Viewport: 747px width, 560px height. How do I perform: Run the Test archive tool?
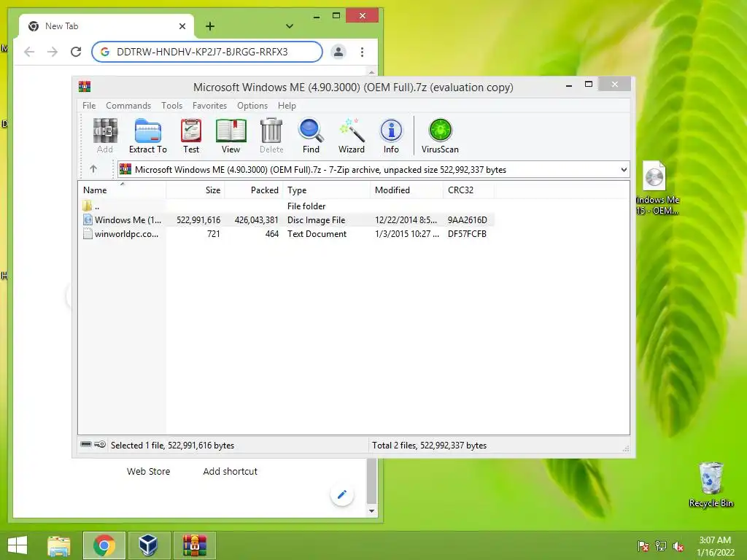[191, 136]
